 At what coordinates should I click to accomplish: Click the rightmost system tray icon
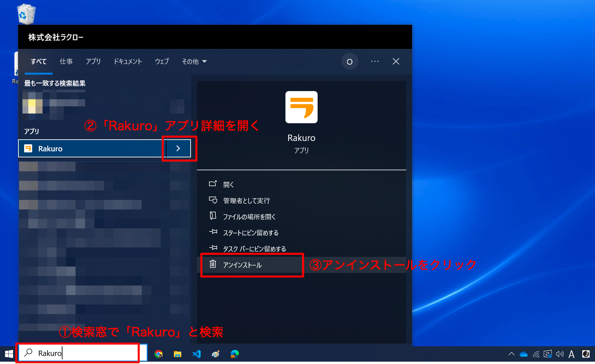pos(586,354)
